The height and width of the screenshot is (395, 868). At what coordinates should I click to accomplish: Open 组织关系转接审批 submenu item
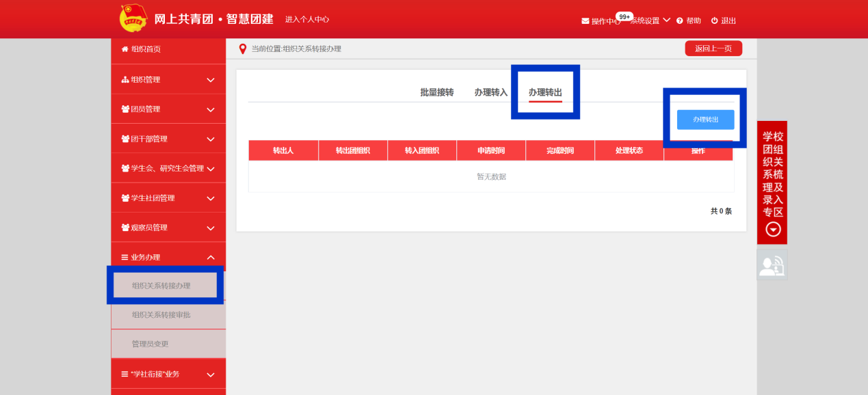tap(161, 315)
